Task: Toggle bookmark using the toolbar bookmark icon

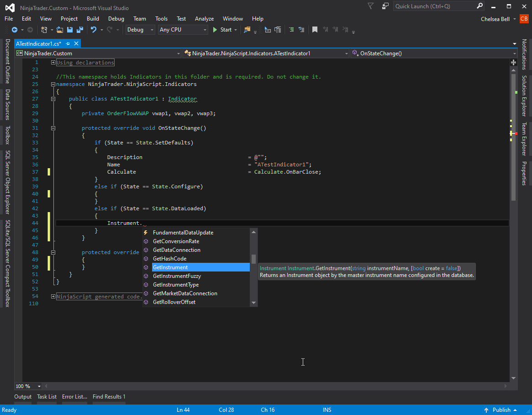Action: click(x=315, y=30)
